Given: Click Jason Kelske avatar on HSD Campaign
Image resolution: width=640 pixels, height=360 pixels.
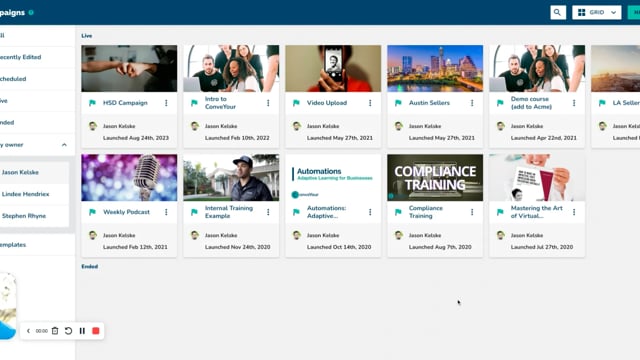Looking at the screenshot, I should [x=93, y=126].
